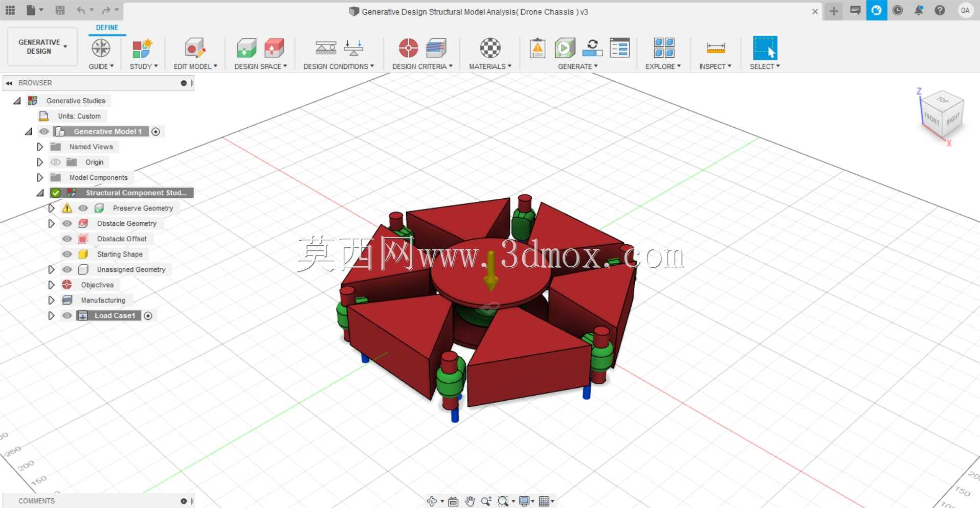The width and height of the screenshot is (980, 508).
Task: Click the RIGHT face of the ViewCube
Action: 953,120
